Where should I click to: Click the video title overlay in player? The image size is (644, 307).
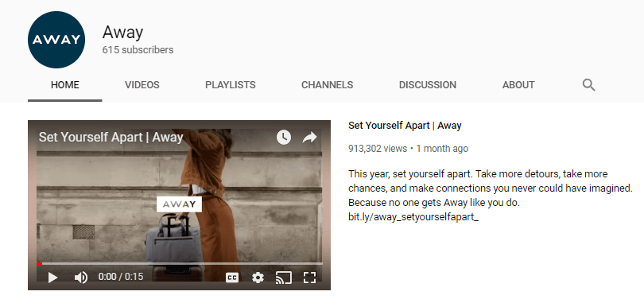pyautogui.click(x=111, y=138)
